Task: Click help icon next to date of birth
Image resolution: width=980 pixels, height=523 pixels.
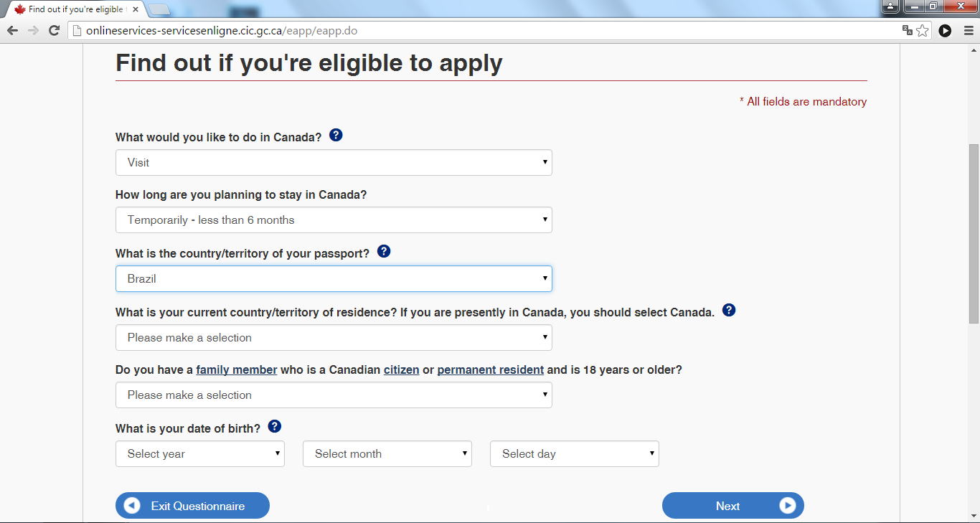Action: pyautogui.click(x=274, y=426)
